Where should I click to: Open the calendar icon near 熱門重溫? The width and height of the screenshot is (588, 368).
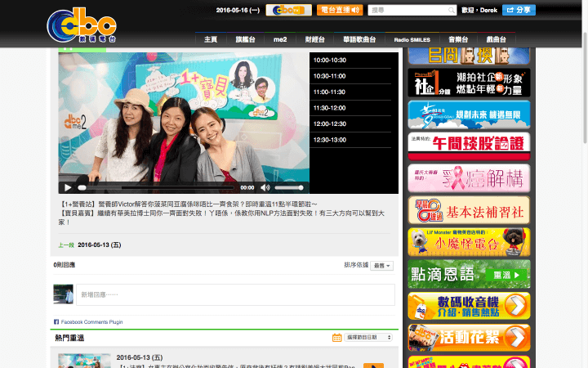click(336, 338)
